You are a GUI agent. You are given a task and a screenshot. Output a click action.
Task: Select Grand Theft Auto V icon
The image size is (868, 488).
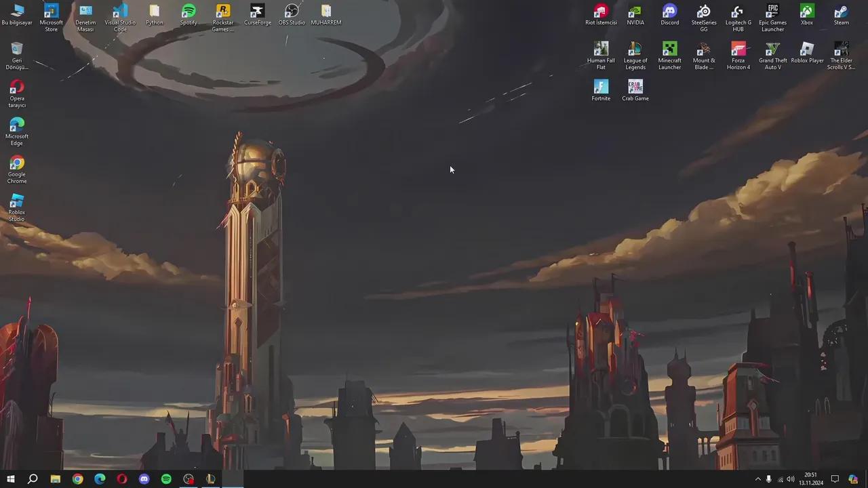click(772, 56)
